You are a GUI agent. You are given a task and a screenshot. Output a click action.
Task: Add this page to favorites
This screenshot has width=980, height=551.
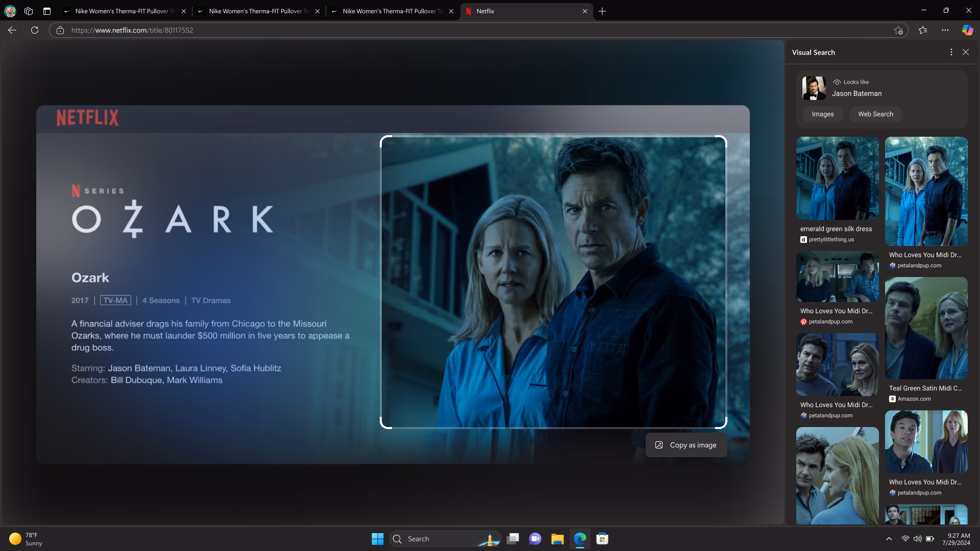[x=898, y=31]
